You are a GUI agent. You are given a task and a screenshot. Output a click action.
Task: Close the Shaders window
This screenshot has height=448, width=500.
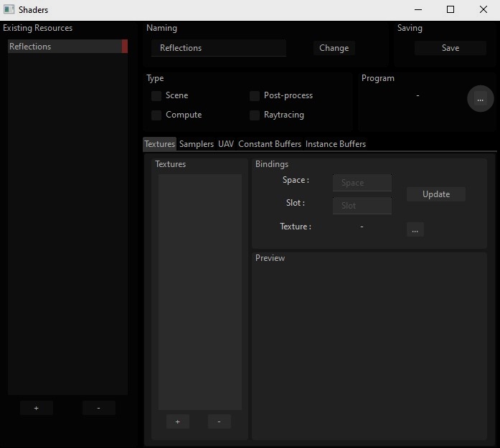[484, 9]
